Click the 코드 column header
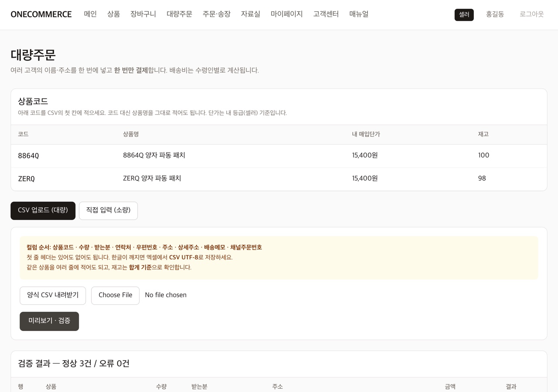The height and width of the screenshot is (392, 558). point(23,134)
